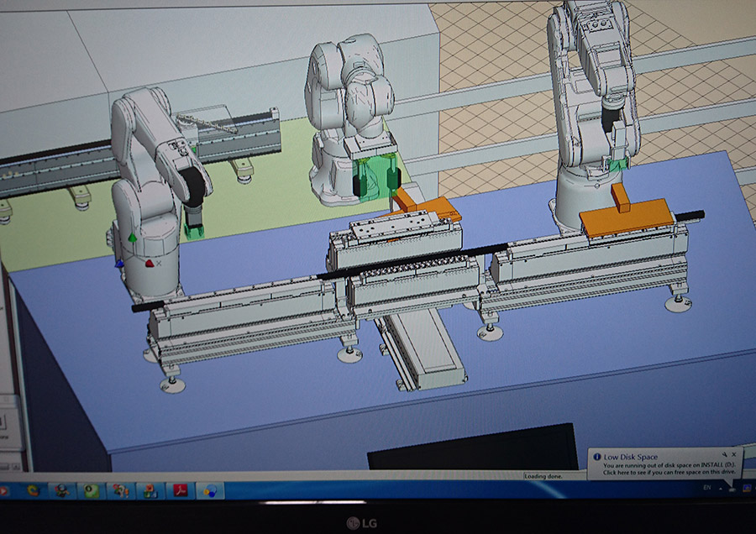Click the green triangle axis handle on left robot

pos(132,238)
